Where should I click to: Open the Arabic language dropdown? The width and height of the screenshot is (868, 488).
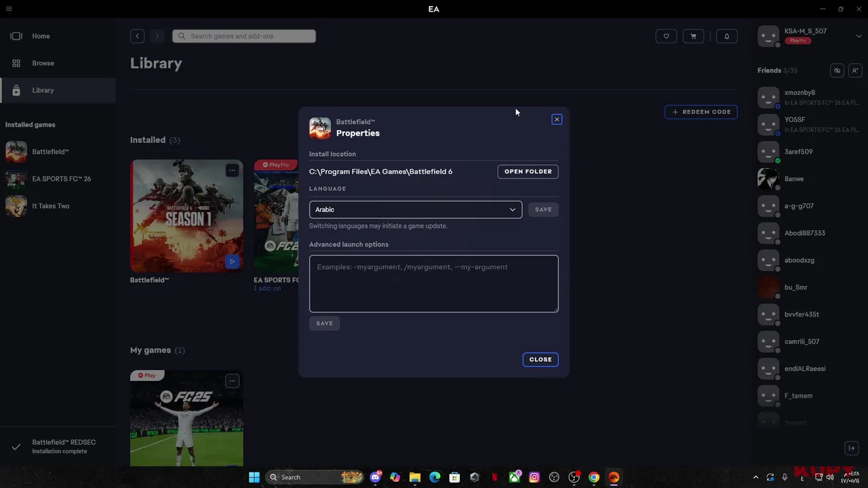tap(416, 209)
